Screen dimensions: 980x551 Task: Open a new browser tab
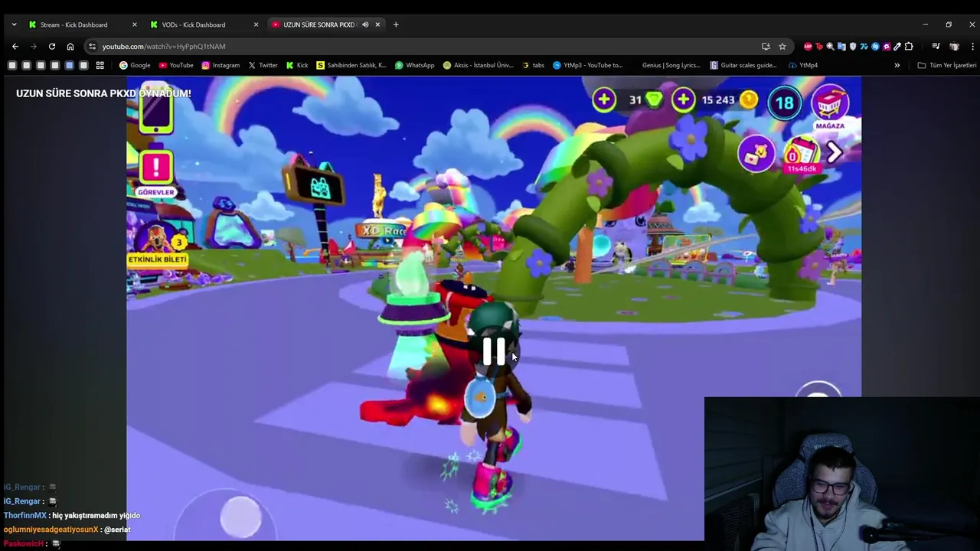tap(396, 24)
